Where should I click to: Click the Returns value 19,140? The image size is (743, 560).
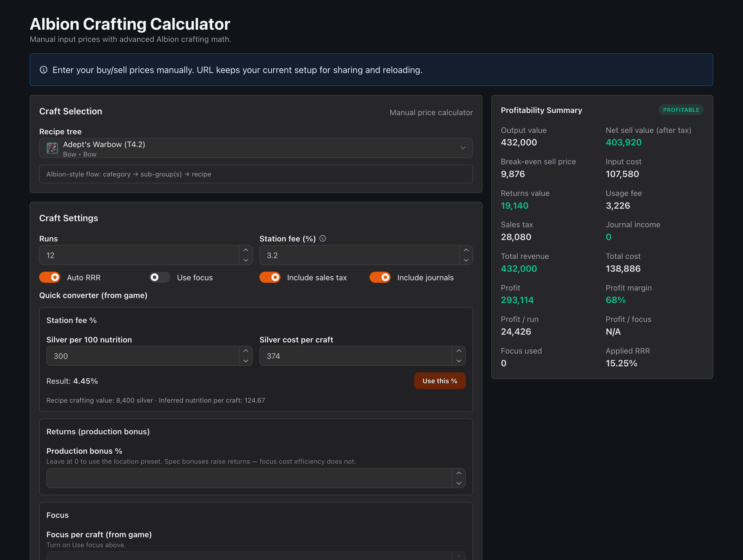[515, 206]
